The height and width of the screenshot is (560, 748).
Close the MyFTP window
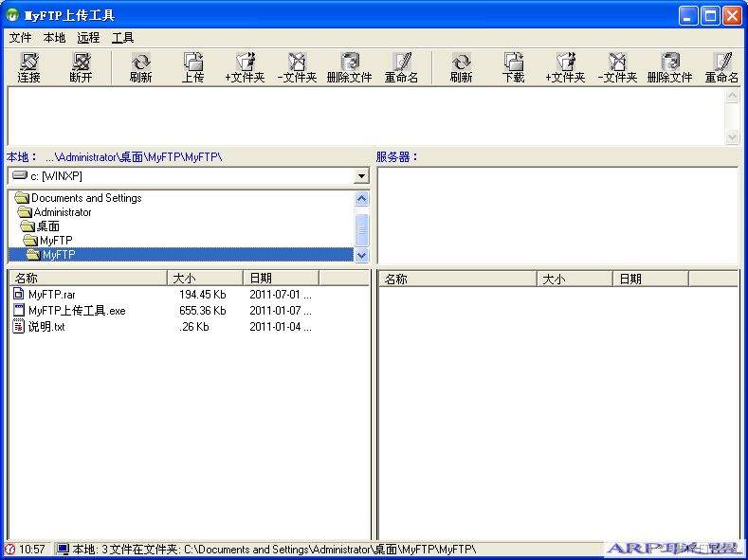click(x=732, y=16)
